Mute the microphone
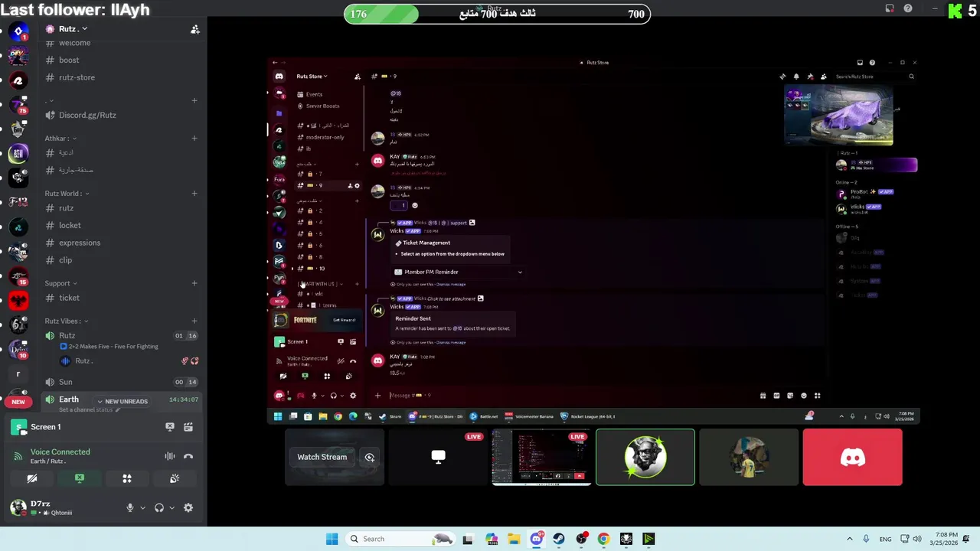This screenshot has width=980, height=551. (x=130, y=507)
